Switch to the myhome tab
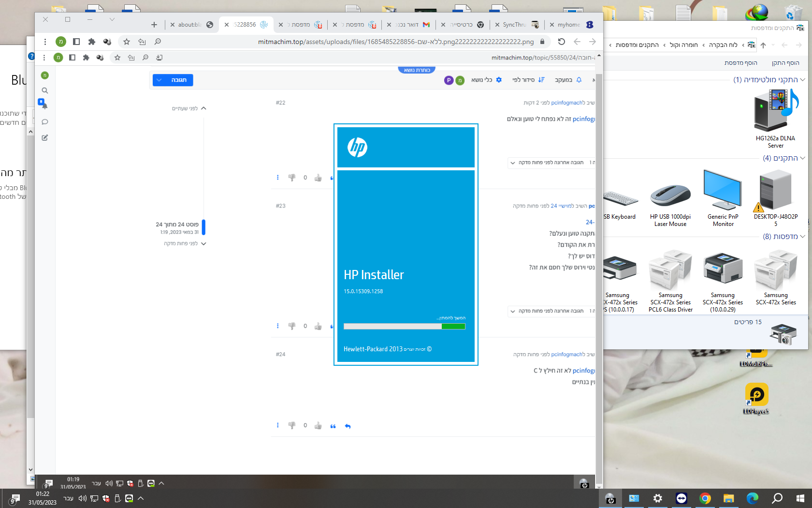This screenshot has width=812, height=508. (x=571, y=25)
